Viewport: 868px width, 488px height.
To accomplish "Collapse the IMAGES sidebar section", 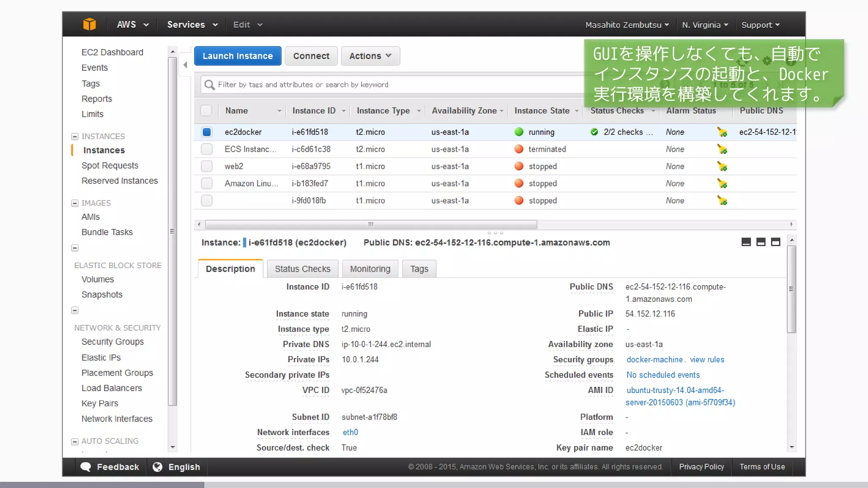I will (75, 203).
